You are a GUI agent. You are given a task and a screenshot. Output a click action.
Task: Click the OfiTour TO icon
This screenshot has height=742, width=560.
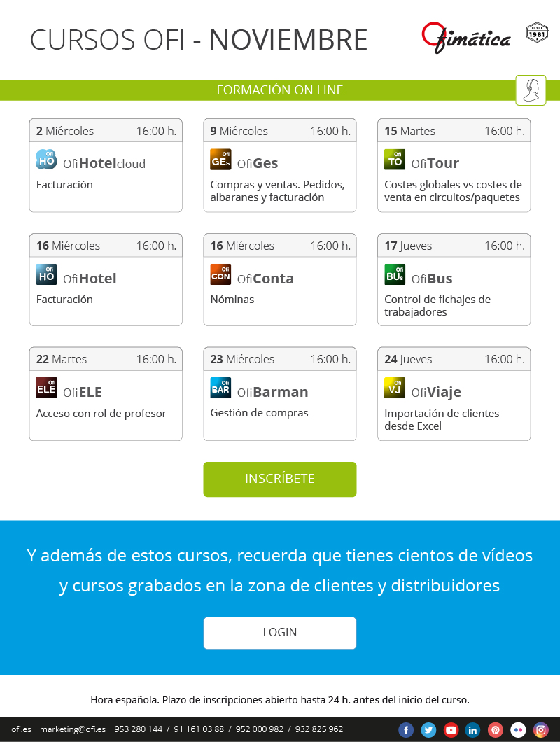(395, 160)
